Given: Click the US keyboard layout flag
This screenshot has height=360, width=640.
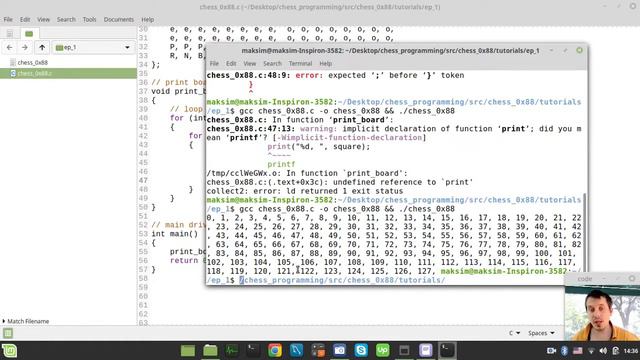Looking at the screenshot, I should (578, 351).
